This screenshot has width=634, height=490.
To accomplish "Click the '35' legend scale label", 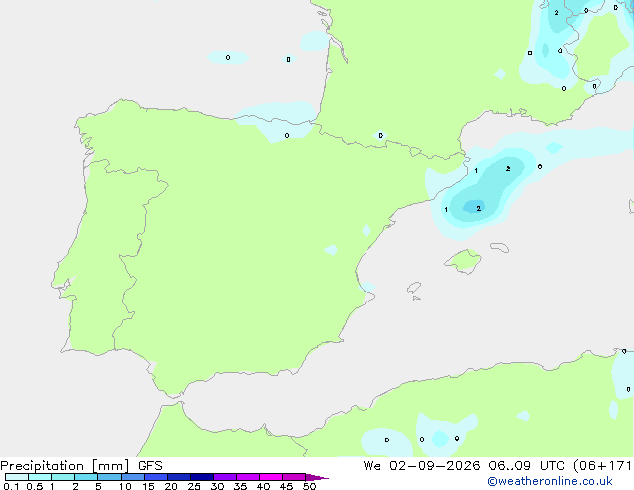I will click(240, 486).
